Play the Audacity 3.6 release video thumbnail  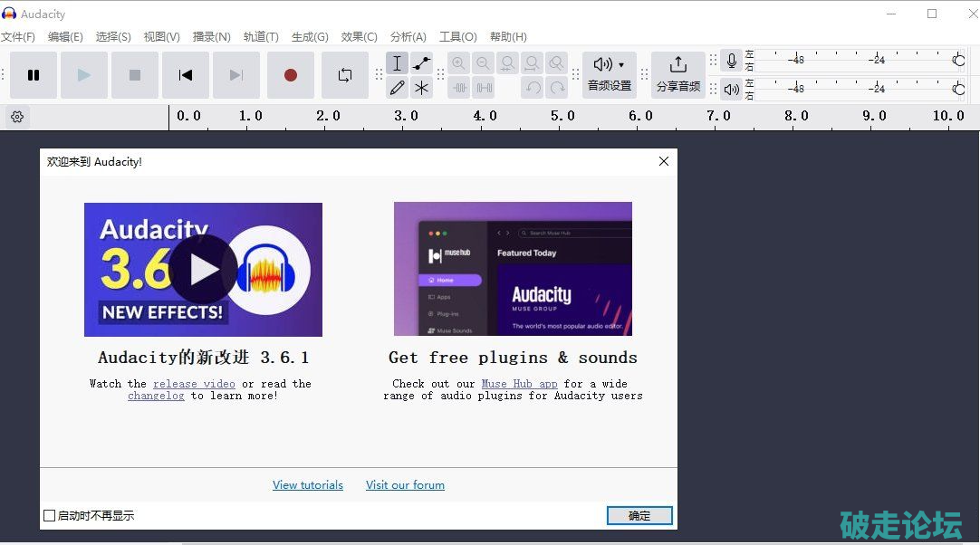(203, 270)
